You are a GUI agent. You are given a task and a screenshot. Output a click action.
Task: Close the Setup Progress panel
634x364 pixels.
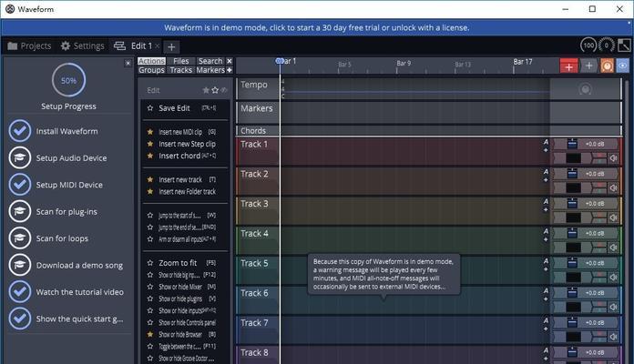coord(128,63)
